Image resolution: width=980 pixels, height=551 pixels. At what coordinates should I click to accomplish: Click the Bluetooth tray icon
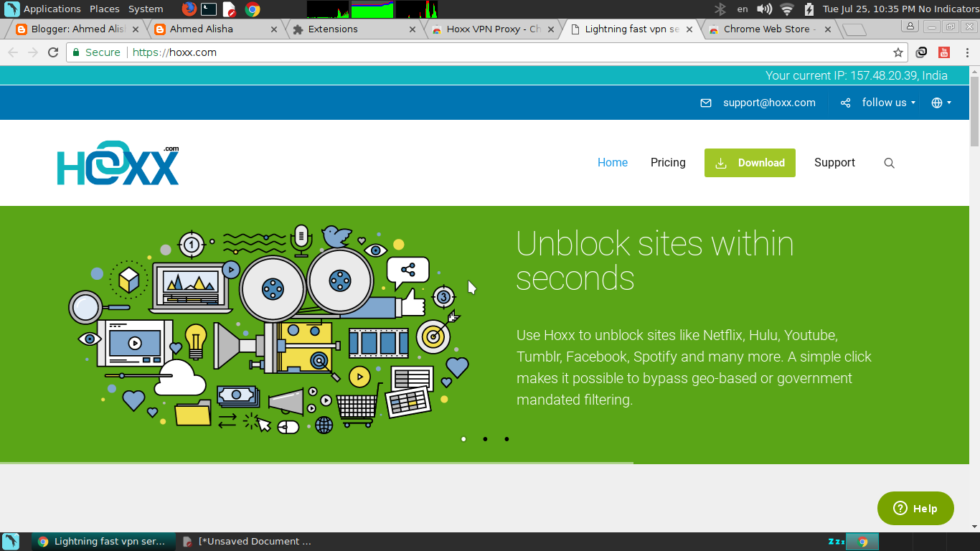click(720, 9)
